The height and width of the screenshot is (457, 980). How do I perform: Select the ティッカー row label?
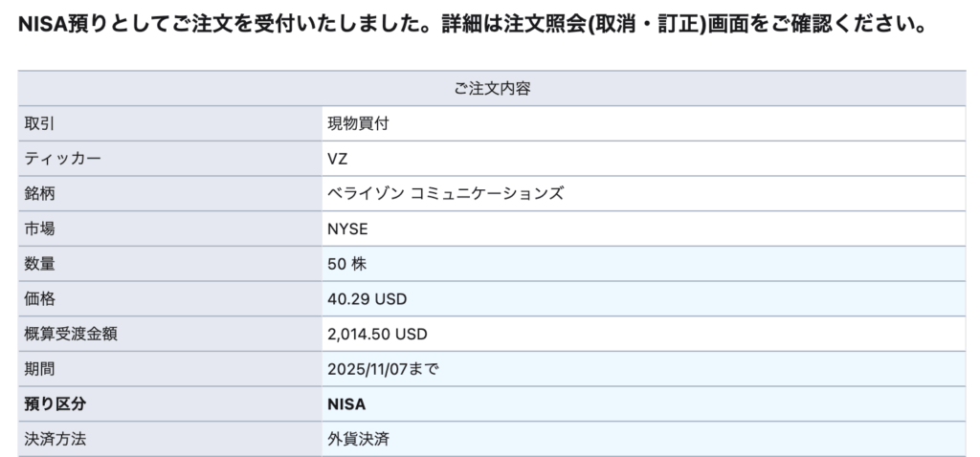[62, 159]
